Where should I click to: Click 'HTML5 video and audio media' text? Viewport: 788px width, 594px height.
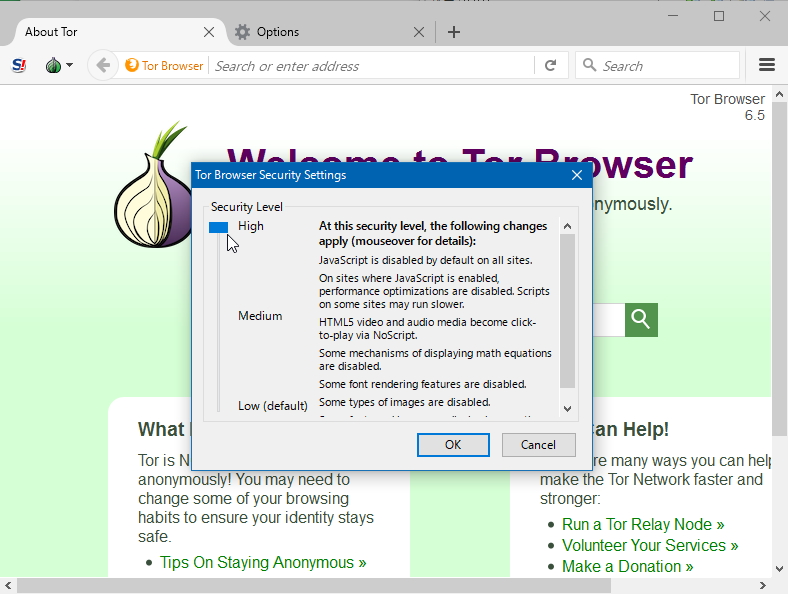(427, 329)
